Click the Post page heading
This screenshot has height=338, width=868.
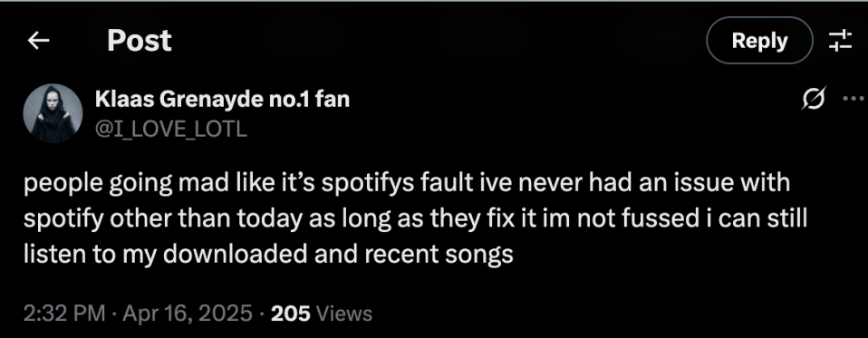click(140, 41)
